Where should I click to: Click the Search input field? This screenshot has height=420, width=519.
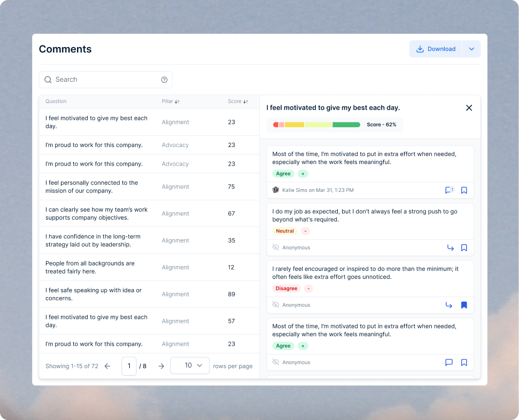coord(106,80)
